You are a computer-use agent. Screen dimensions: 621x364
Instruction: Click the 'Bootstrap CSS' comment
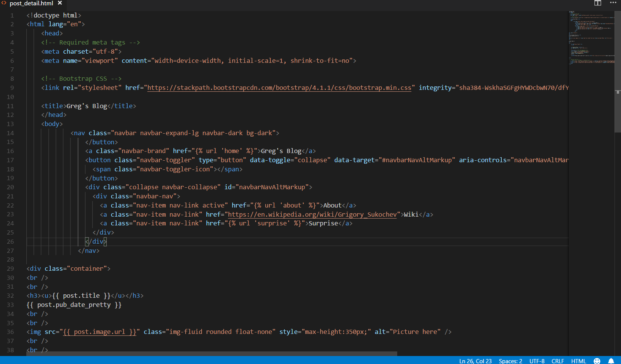click(82, 79)
